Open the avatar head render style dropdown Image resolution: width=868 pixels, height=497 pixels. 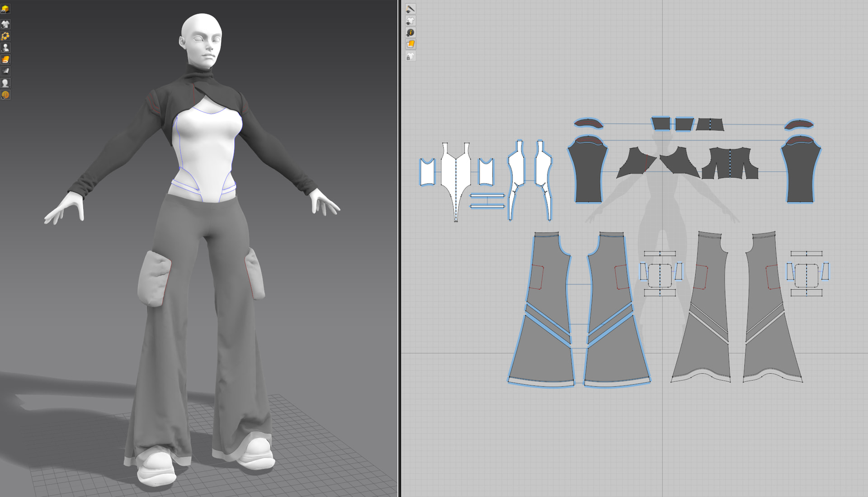click(x=5, y=83)
